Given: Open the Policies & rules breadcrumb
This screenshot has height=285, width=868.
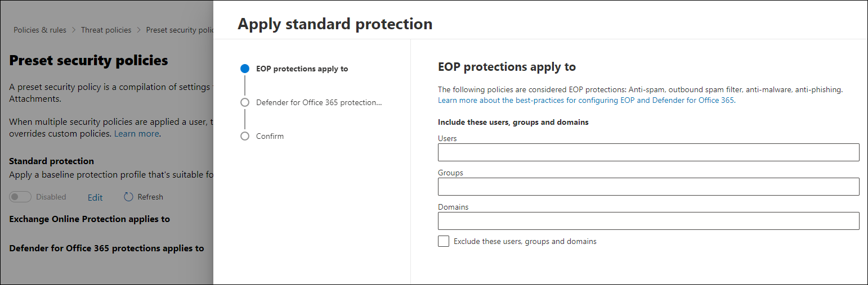Looking at the screenshot, I should pyautogui.click(x=40, y=30).
